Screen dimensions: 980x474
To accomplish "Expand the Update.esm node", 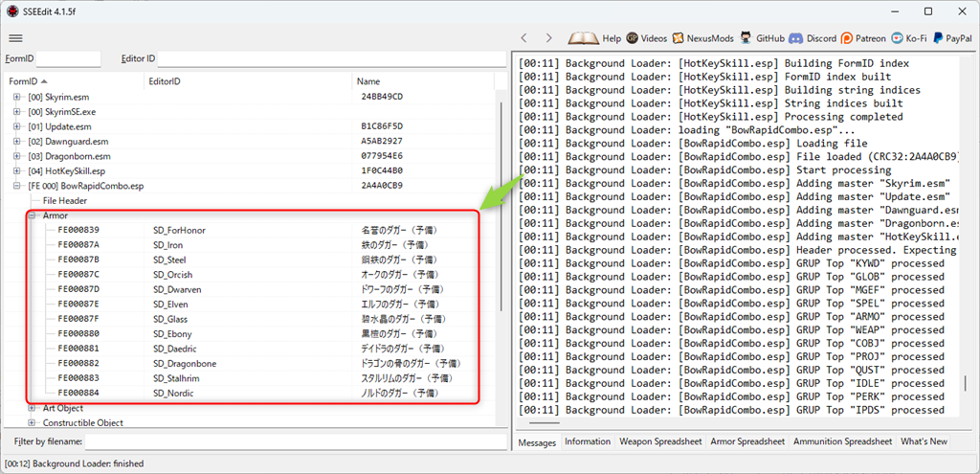I will tap(17, 127).
